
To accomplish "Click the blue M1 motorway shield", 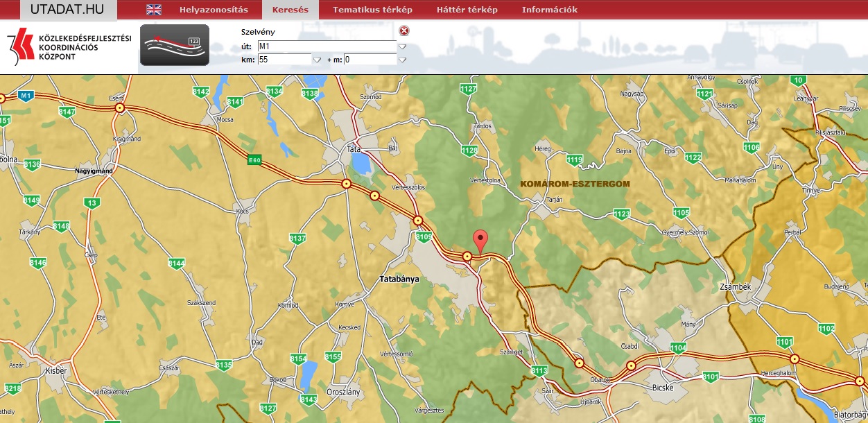I will pos(26,95).
